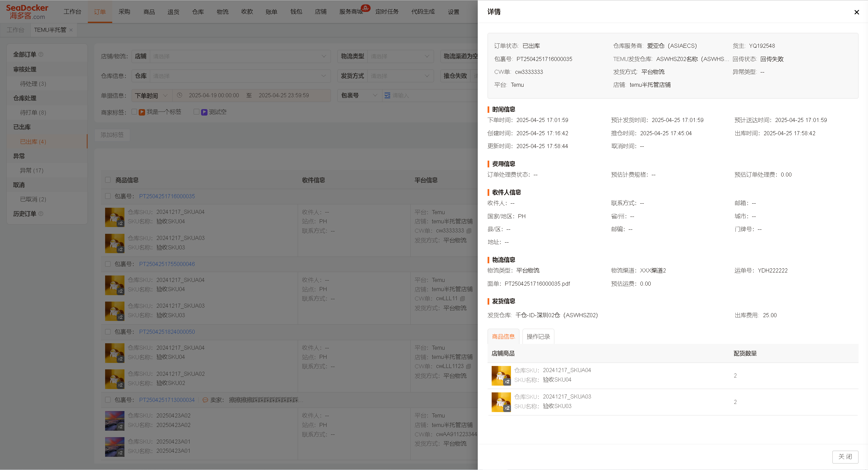Toggle the 我是一个标签 checkbox
868x470 pixels.
tap(134, 111)
